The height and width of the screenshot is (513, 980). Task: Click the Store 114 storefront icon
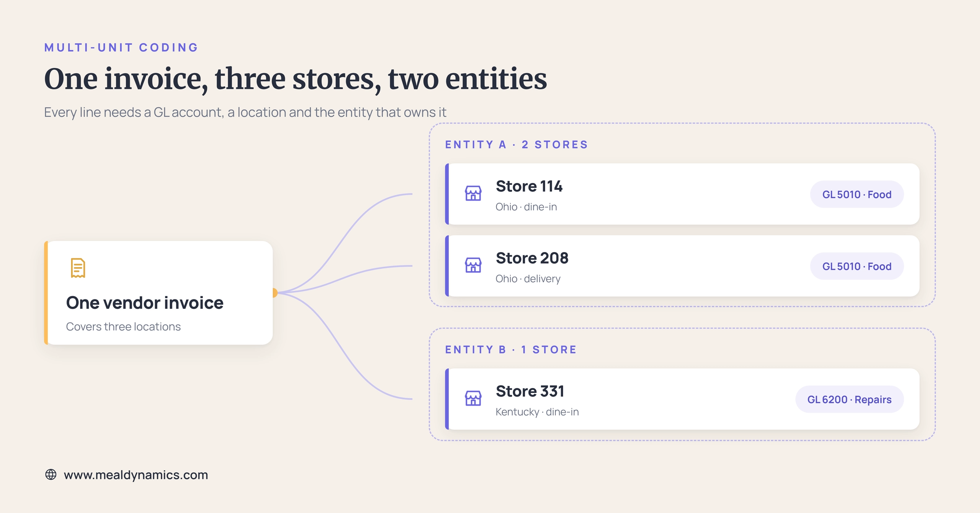(x=473, y=193)
